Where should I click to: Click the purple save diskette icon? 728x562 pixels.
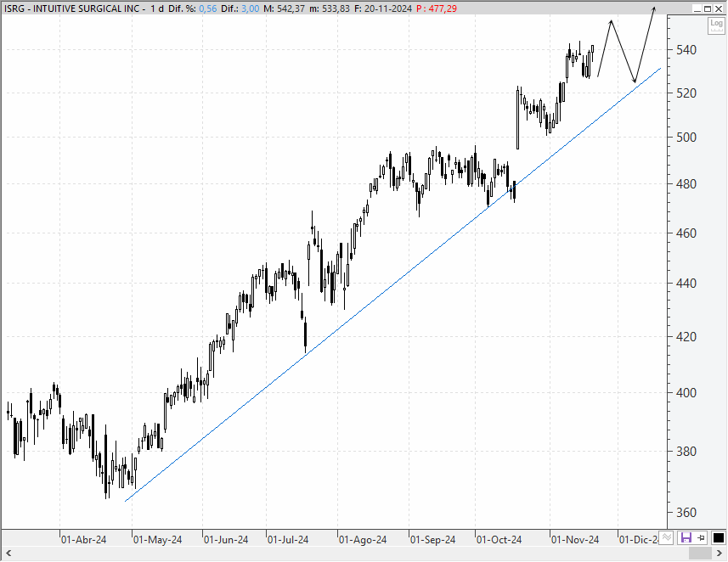click(x=686, y=538)
